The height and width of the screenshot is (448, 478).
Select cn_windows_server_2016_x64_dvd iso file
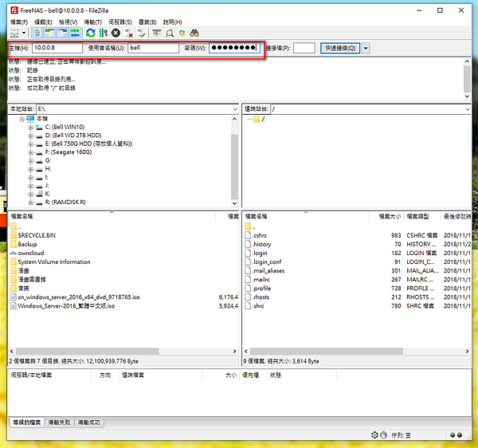(x=79, y=297)
